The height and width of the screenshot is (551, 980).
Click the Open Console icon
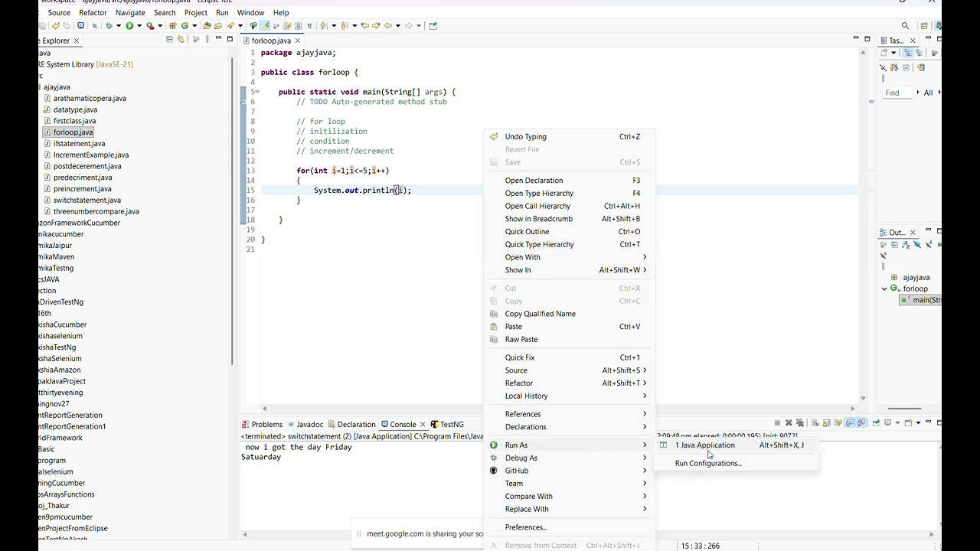coord(908,422)
